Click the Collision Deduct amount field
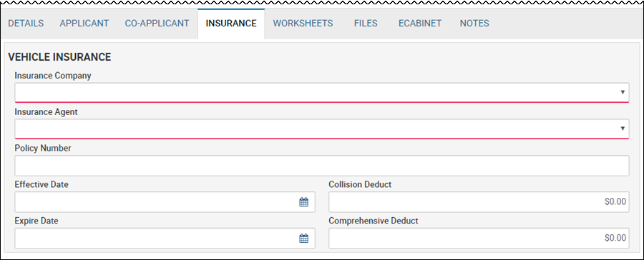Image resolution: width=644 pixels, height=260 pixels. click(x=479, y=201)
